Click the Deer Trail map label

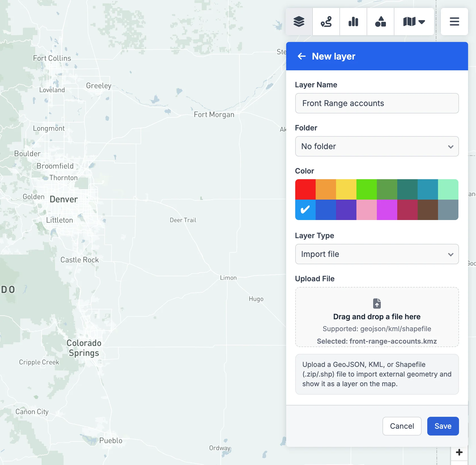(183, 220)
